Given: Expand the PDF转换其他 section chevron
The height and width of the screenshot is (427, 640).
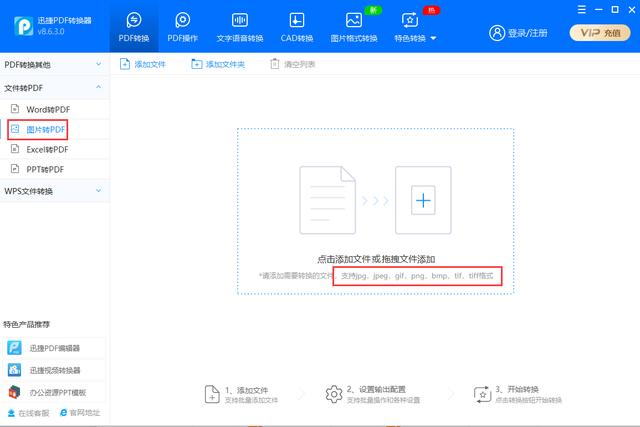Looking at the screenshot, I should [x=98, y=64].
